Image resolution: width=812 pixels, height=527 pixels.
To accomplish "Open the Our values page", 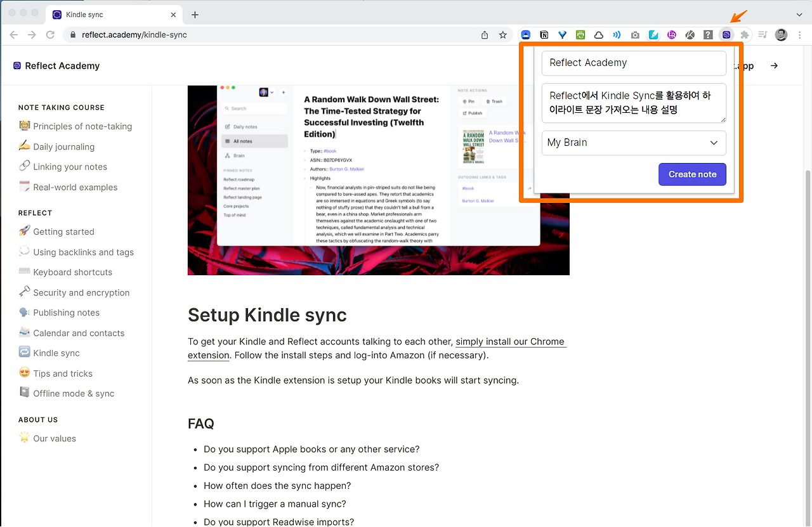I will pyautogui.click(x=48, y=438).
